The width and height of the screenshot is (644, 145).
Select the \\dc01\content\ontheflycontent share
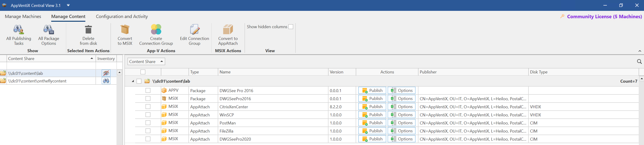click(x=37, y=81)
